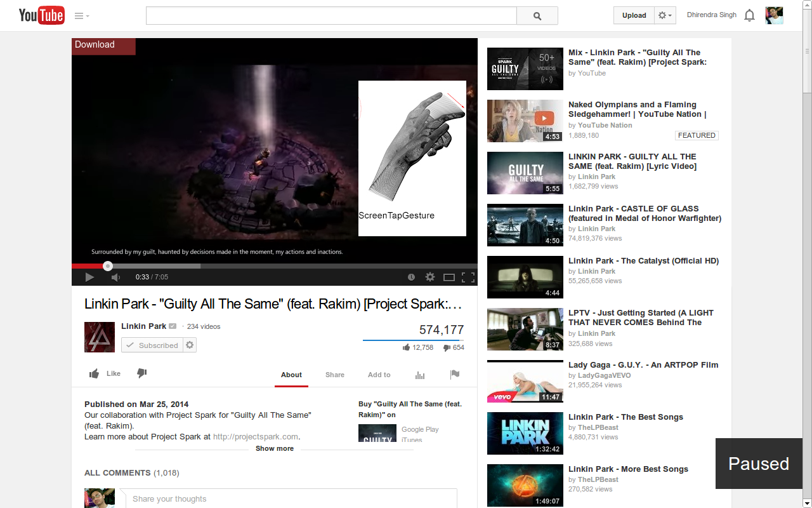The width and height of the screenshot is (812, 508).
Task: Toggle the player's theater mode
Action: (x=449, y=277)
